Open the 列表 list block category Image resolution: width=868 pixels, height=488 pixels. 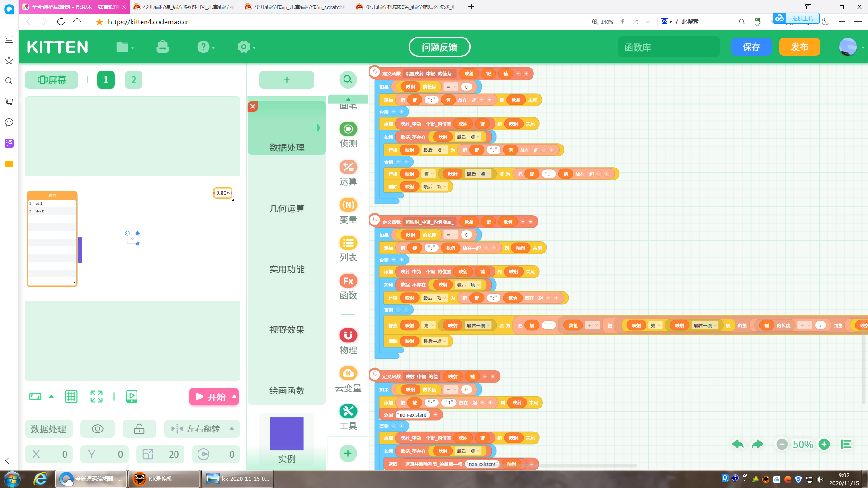click(348, 249)
